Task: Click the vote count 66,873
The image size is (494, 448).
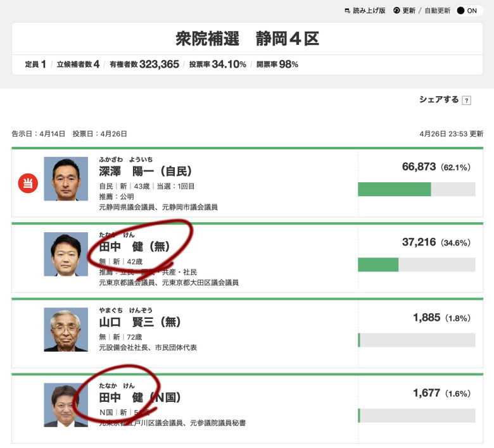Action: point(419,166)
